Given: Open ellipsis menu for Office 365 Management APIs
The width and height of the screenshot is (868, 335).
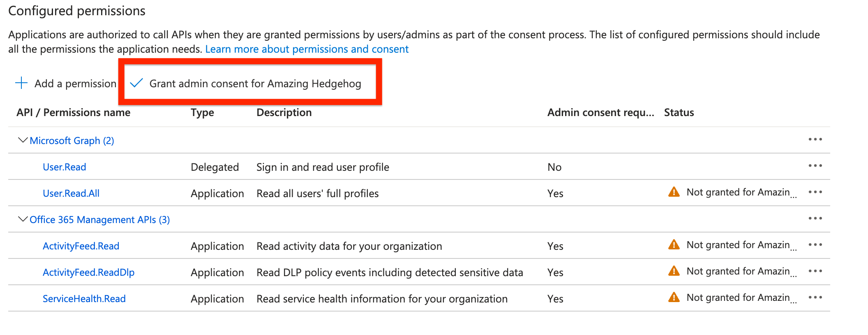Looking at the screenshot, I should (815, 219).
